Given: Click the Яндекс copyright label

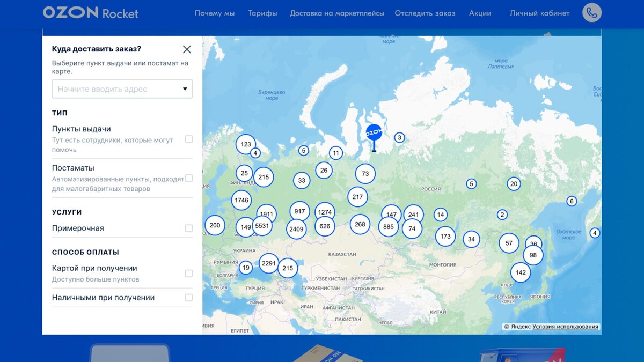Looking at the screenshot, I should (517, 327).
